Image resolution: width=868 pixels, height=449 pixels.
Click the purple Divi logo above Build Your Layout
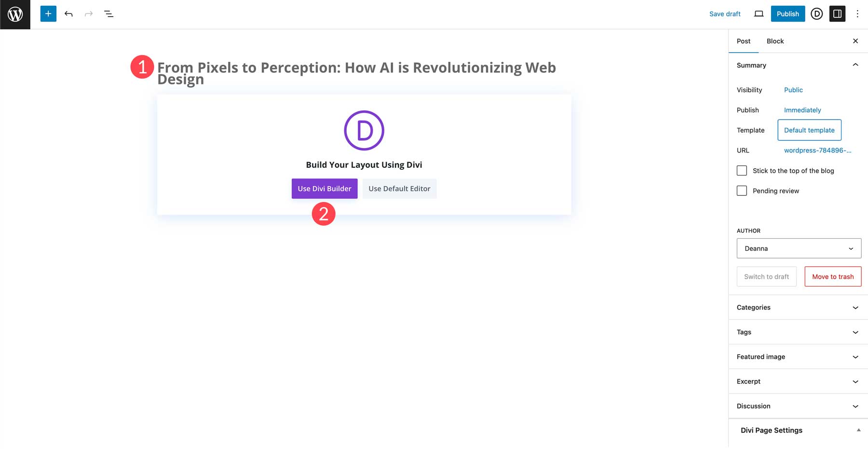tap(364, 130)
